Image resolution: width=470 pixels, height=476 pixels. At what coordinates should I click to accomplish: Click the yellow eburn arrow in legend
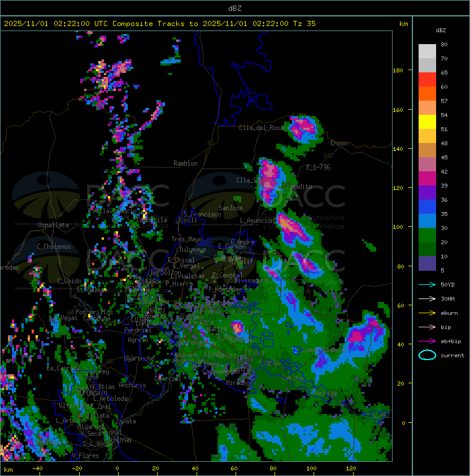tap(427, 313)
